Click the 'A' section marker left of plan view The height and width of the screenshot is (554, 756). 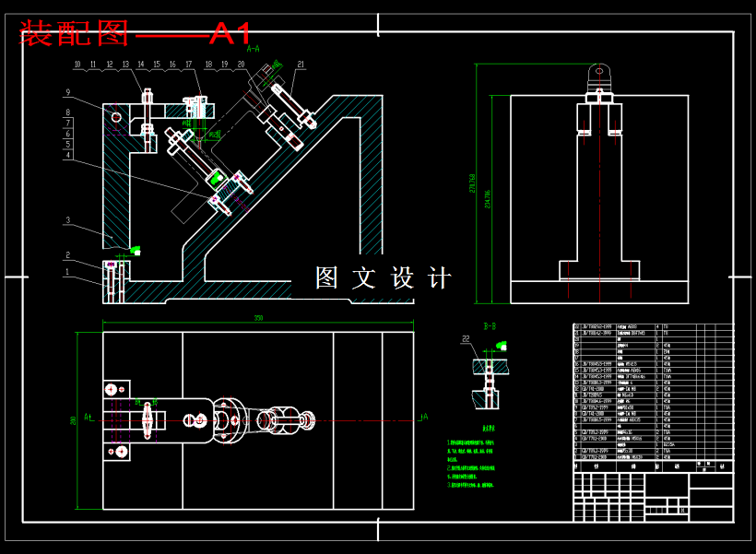(x=88, y=418)
